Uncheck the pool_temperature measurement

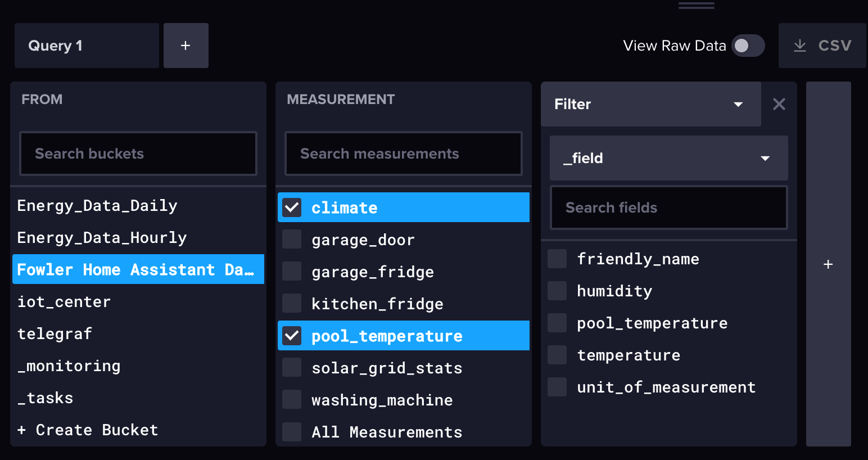point(292,336)
